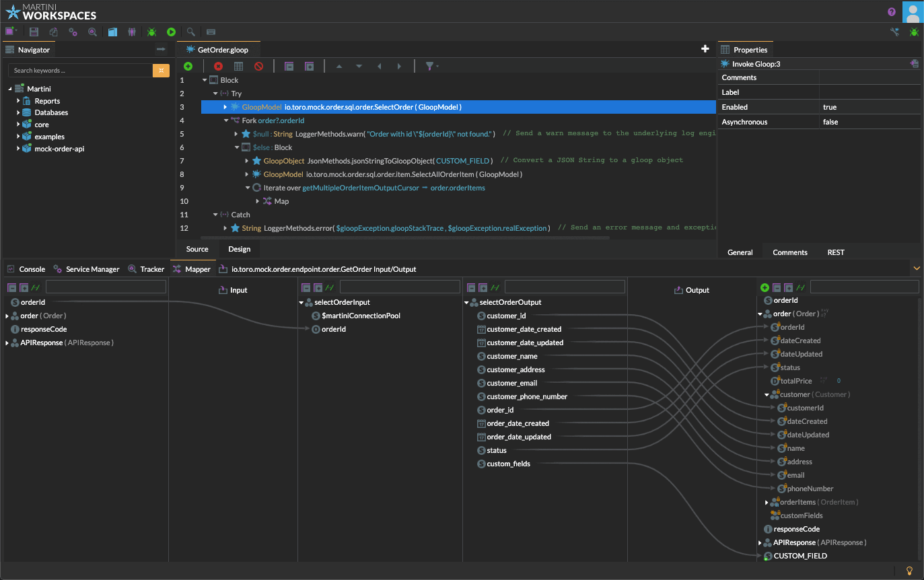
Task: Open the search magnifier in the top toolbar
Action: pyautogui.click(x=190, y=32)
